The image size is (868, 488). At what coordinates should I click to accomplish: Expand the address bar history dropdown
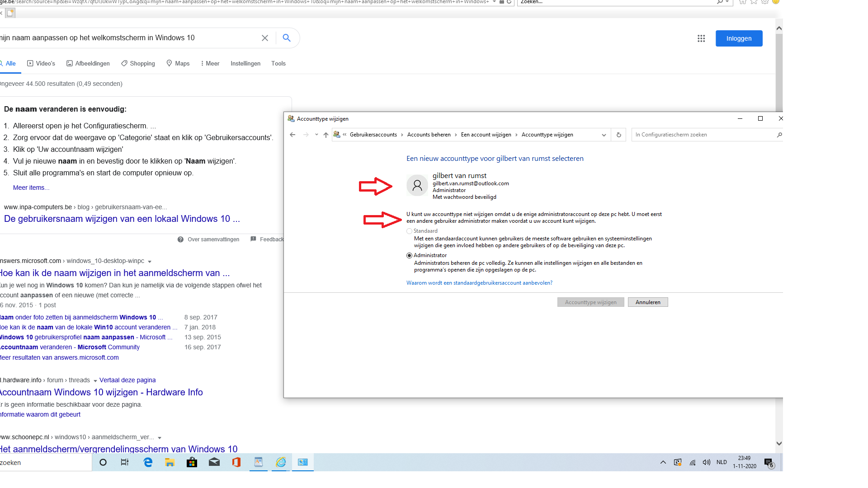[604, 135]
